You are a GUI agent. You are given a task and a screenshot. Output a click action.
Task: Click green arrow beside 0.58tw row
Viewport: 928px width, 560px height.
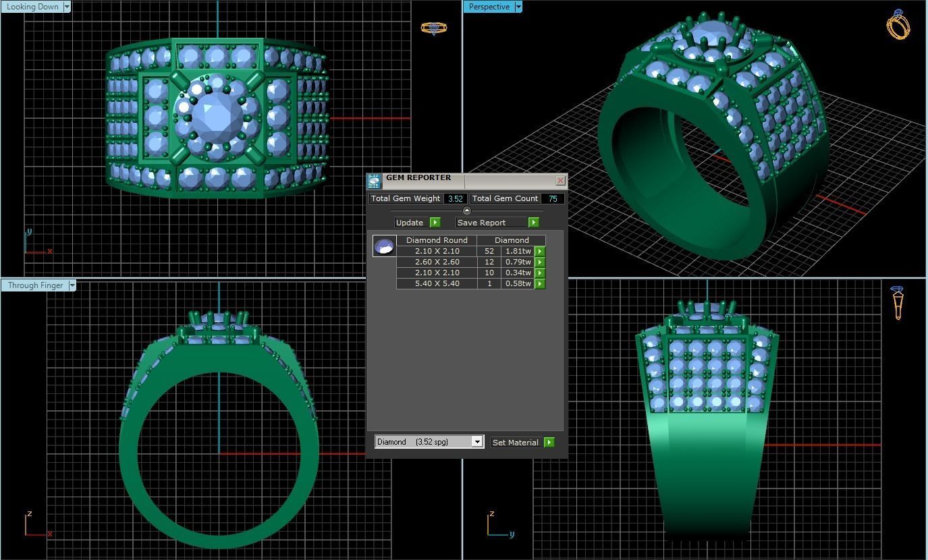[x=540, y=284]
